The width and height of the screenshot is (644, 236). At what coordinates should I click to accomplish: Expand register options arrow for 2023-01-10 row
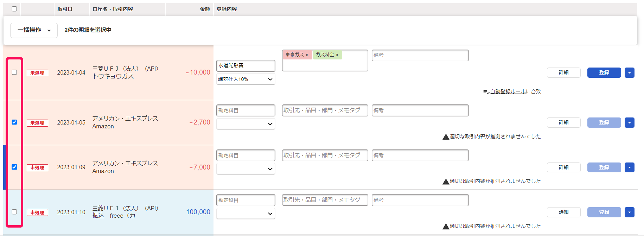[630, 212]
